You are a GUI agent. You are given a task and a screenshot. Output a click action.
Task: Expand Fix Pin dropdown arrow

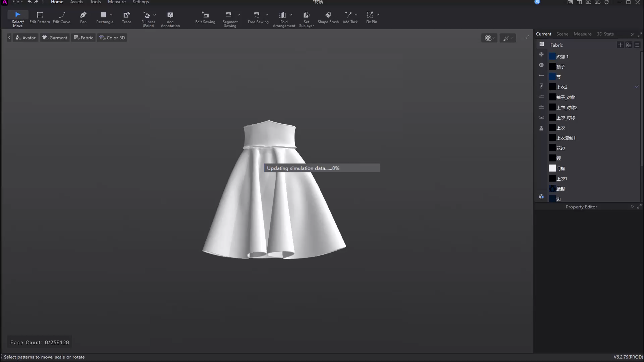378,15
